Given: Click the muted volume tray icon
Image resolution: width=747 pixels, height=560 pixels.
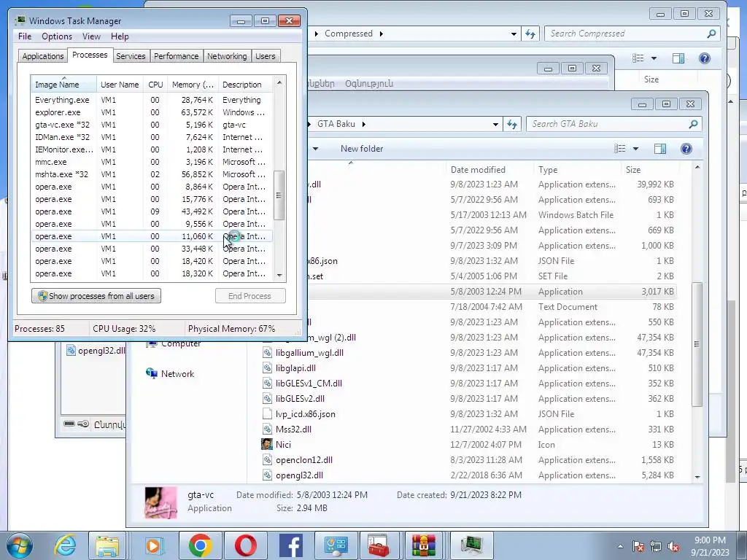Looking at the screenshot, I should 673,546.
